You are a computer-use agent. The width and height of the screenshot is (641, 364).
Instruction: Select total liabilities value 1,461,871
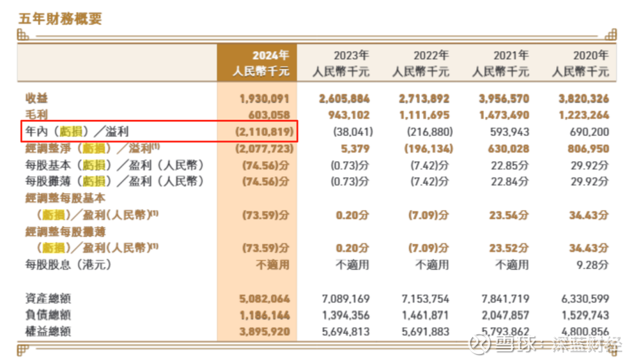tap(426, 315)
